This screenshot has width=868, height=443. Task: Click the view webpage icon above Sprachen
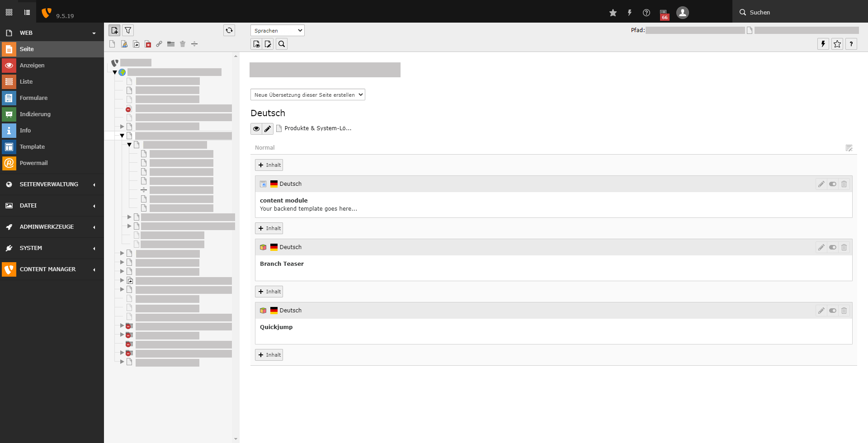(x=256, y=44)
